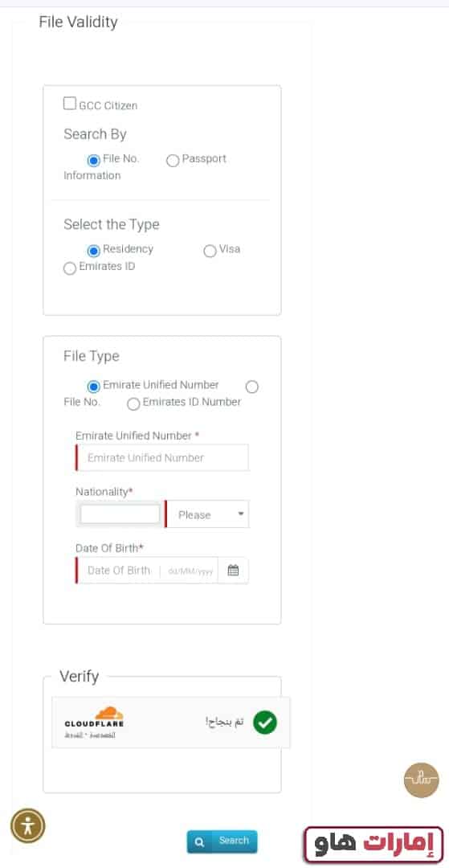Tick the GCC Citizen checkbox
449x868 pixels.
click(x=70, y=104)
